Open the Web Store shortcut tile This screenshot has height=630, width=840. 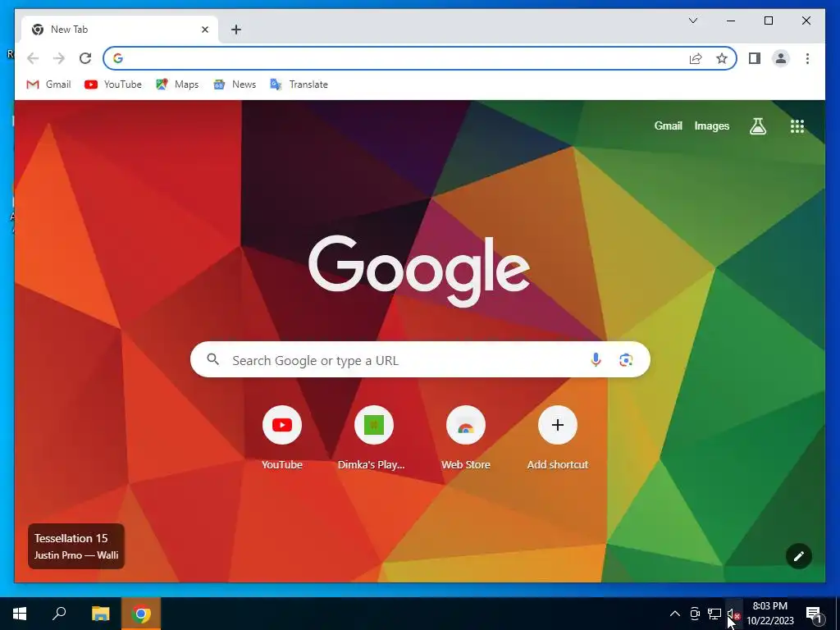tap(466, 439)
